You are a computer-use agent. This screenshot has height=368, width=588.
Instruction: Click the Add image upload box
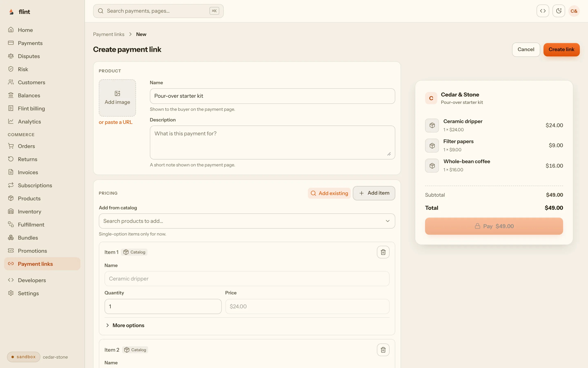117,98
